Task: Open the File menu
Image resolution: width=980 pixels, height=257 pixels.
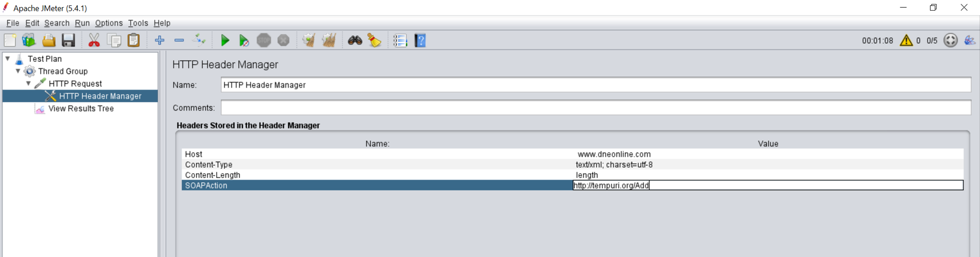Action: tap(12, 23)
